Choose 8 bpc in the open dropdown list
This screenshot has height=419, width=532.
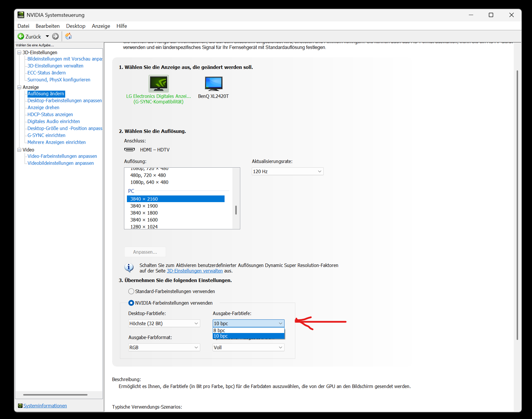(x=249, y=330)
